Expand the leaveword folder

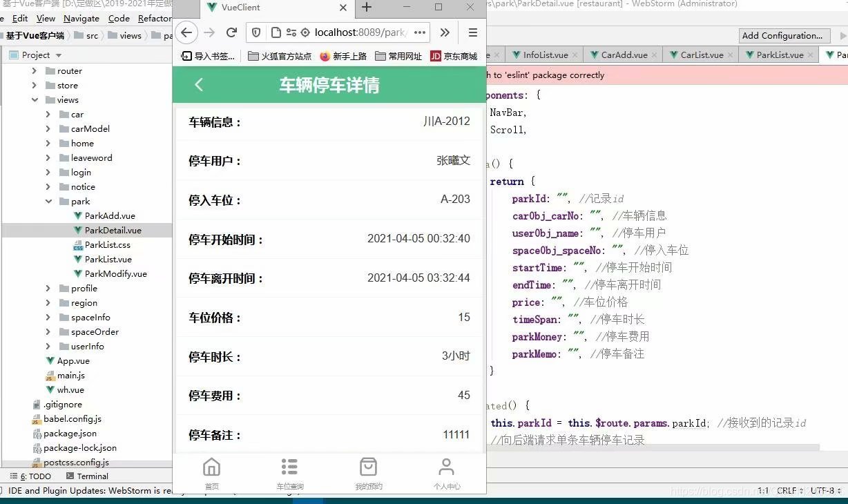(48, 157)
